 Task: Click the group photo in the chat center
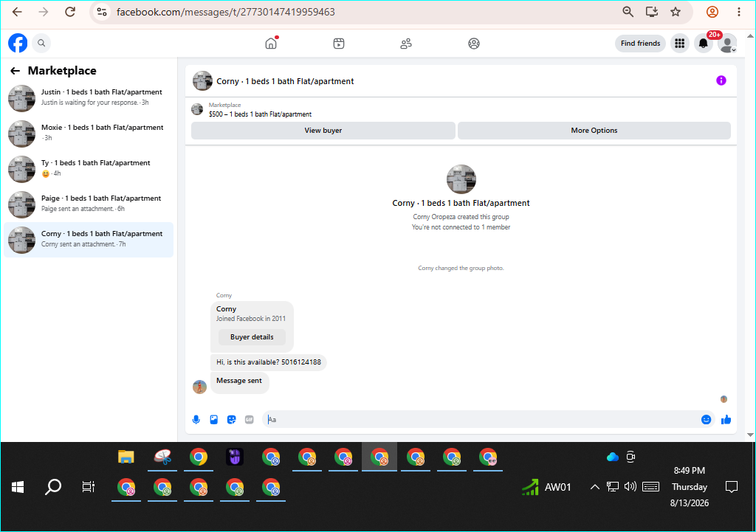[x=461, y=179]
